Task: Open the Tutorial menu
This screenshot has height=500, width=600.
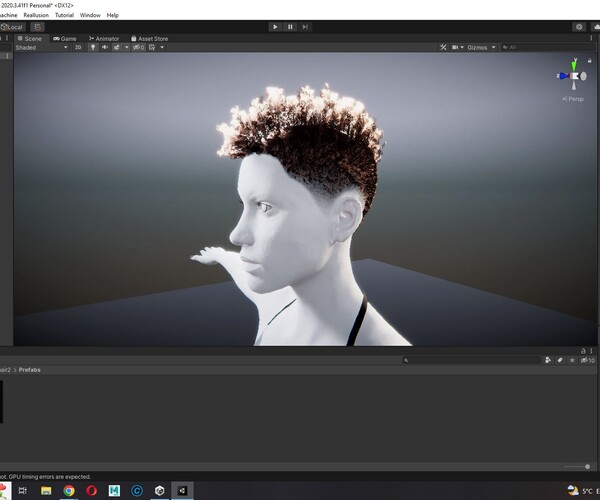Action: pyautogui.click(x=64, y=15)
